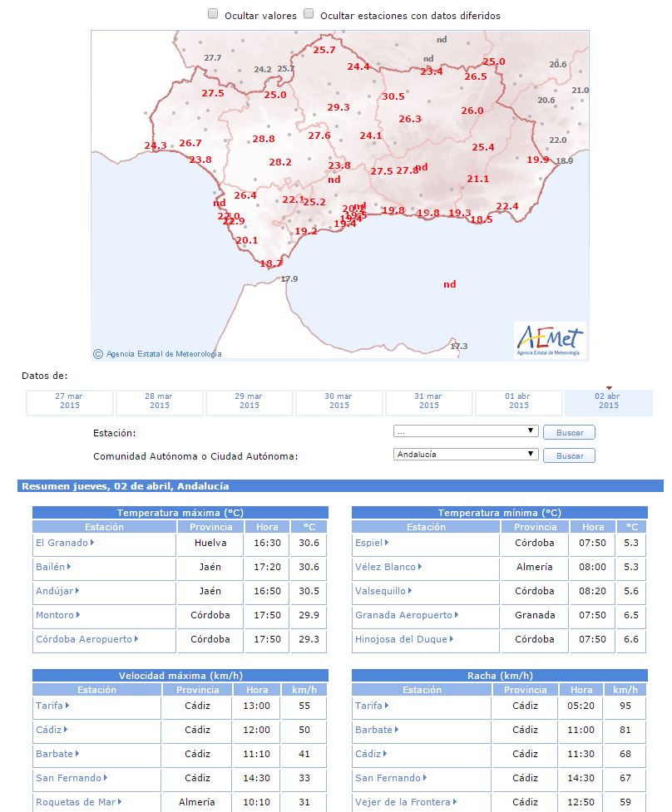Click Buscar button next to Comunidad Autónoma
The height and width of the screenshot is (812, 672).
coord(569,455)
